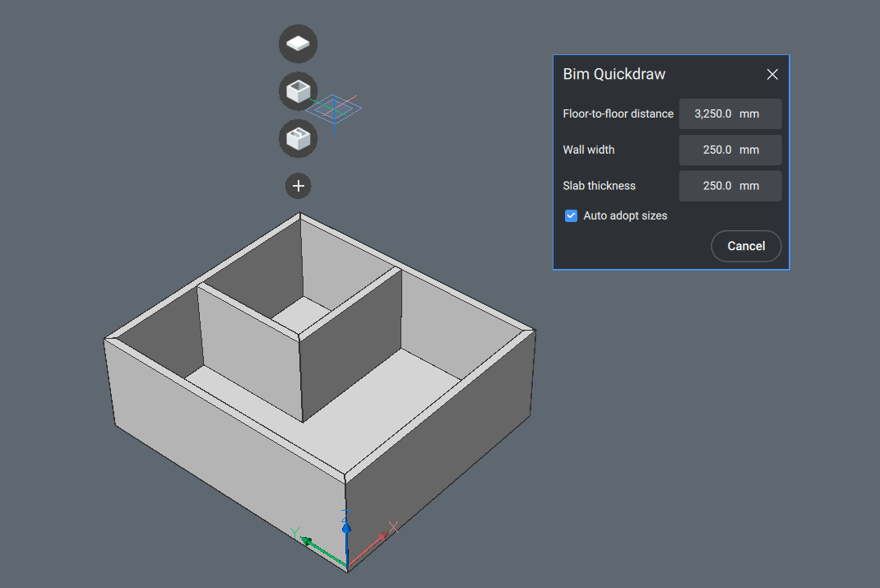
Task: Select the open-top room story icon
Action: coord(298,91)
